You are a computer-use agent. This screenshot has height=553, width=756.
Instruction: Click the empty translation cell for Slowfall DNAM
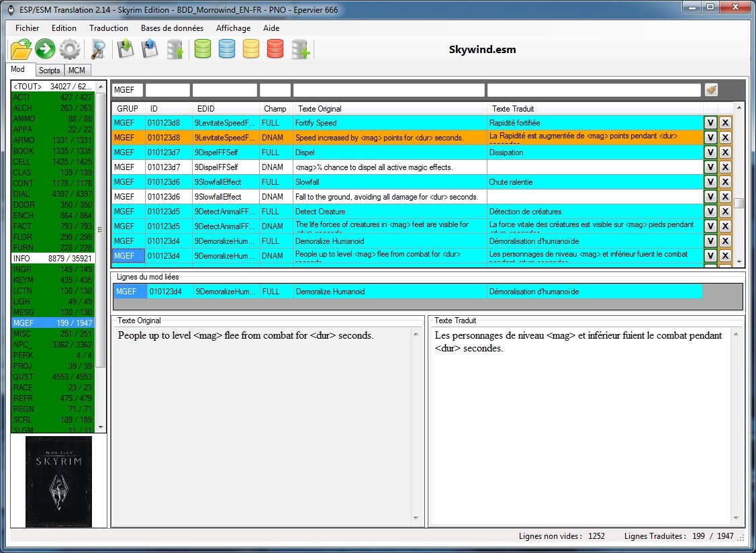[x=595, y=197]
